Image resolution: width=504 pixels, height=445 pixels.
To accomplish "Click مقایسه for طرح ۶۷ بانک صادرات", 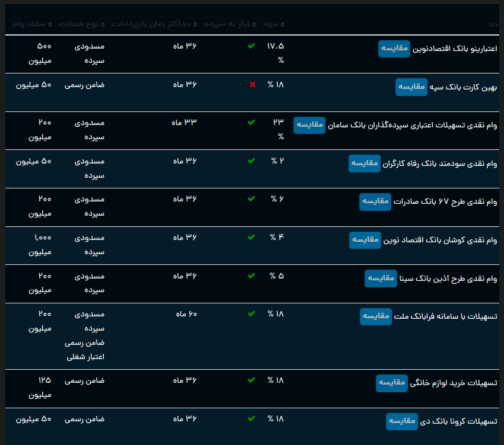I will click(x=375, y=202).
